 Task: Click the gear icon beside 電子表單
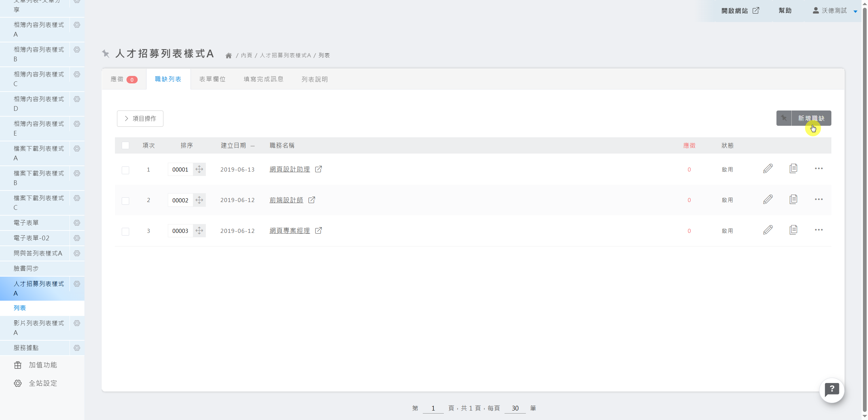(77, 223)
